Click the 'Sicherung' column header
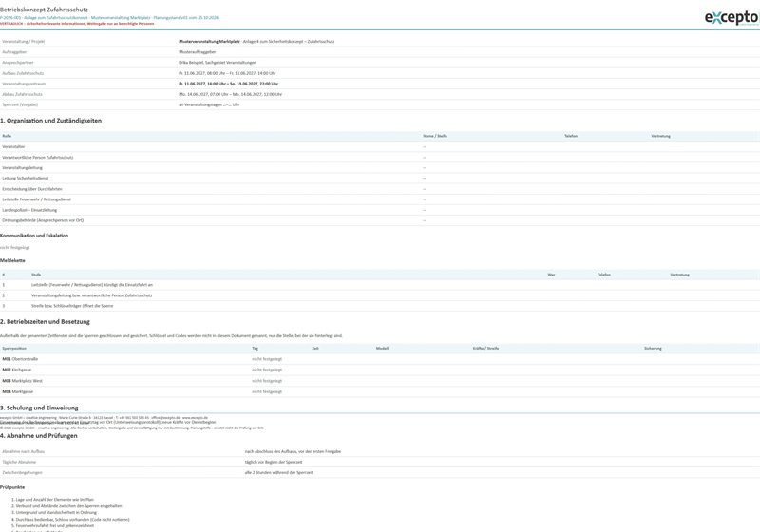The image size is (760, 532). click(x=653, y=349)
